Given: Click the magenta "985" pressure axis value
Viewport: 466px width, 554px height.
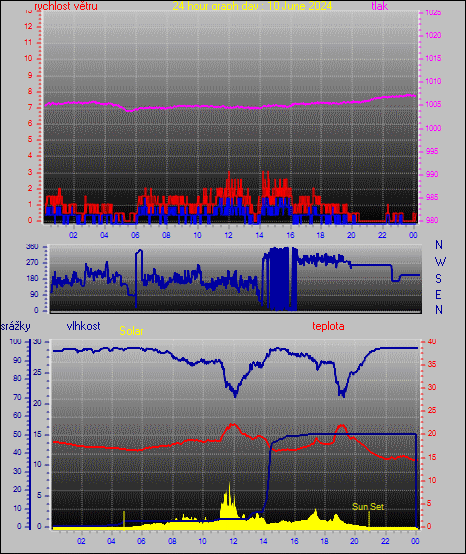Looking at the screenshot, I should (x=432, y=197).
